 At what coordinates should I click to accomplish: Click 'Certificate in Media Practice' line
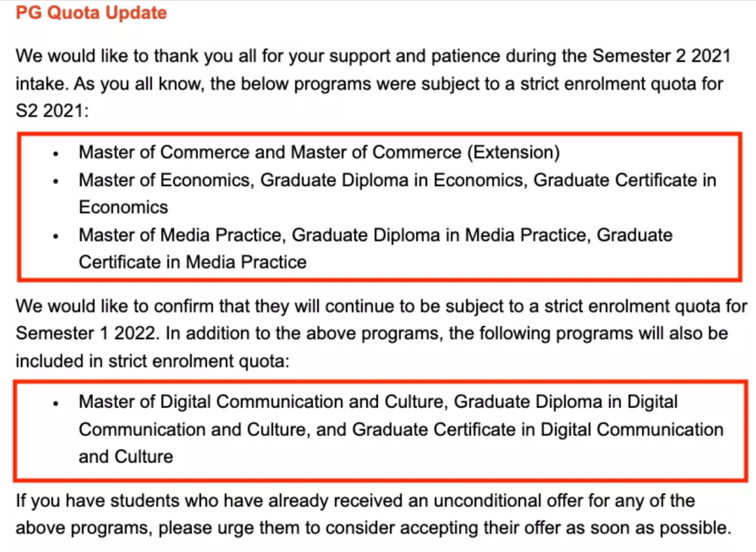click(x=192, y=262)
